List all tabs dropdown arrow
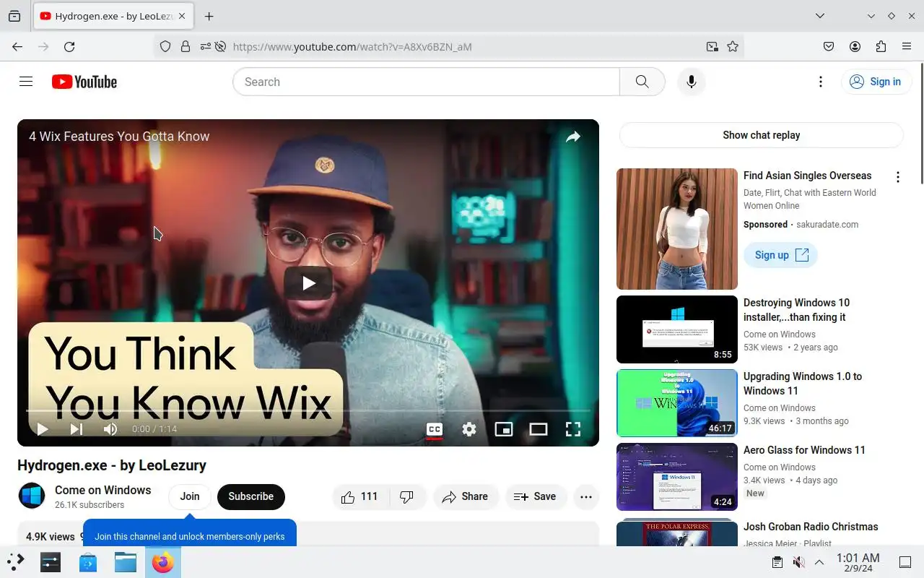The width and height of the screenshot is (924, 578). pyautogui.click(x=820, y=16)
